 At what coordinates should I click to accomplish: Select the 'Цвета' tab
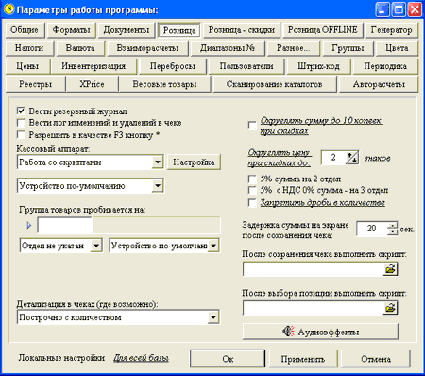(x=397, y=48)
